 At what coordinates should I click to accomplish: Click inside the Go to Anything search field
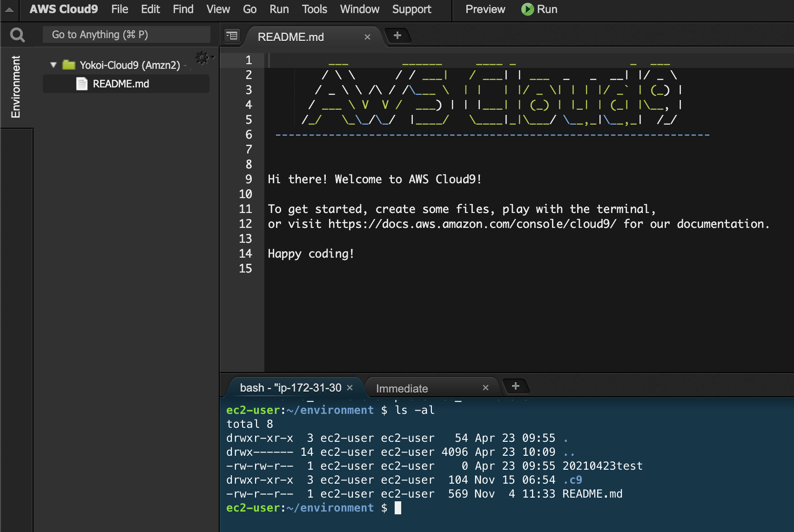[x=126, y=34]
